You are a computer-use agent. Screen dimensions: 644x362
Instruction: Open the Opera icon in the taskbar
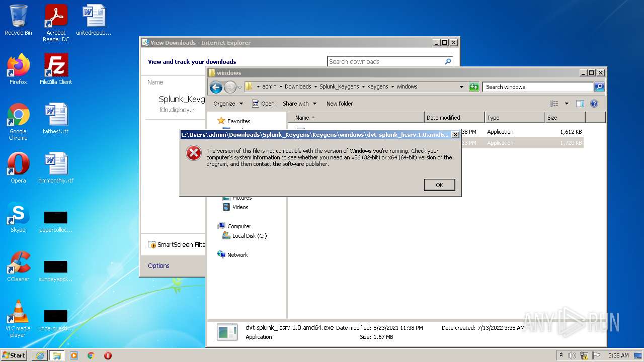[x=108, y=355]
